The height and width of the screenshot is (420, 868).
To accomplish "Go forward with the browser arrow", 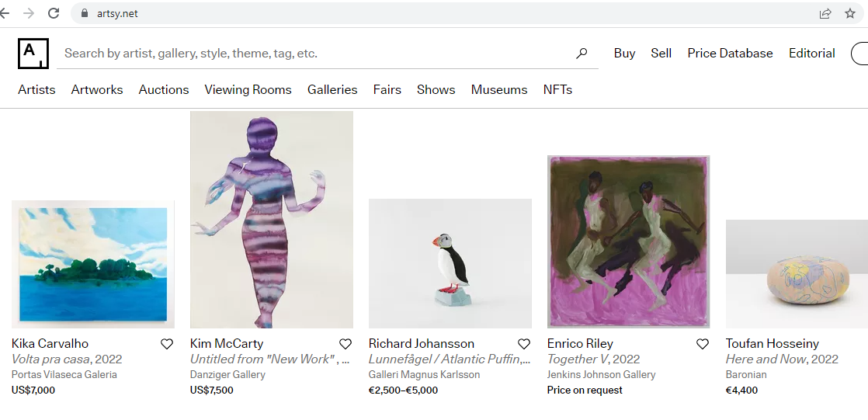I will (x=29, y=13).
